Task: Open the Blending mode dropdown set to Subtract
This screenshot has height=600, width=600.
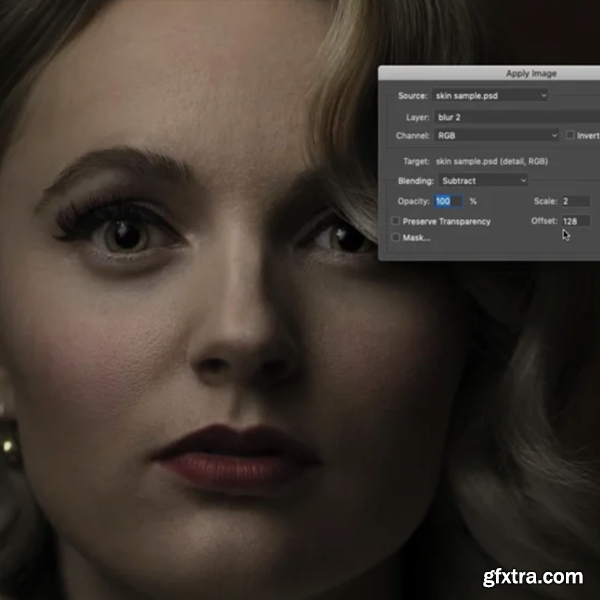Action: tap(481, 181)
